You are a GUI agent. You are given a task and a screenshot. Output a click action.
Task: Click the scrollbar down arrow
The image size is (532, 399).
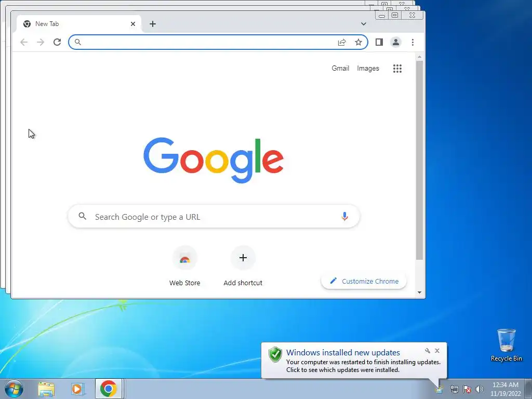pos(420,292)
